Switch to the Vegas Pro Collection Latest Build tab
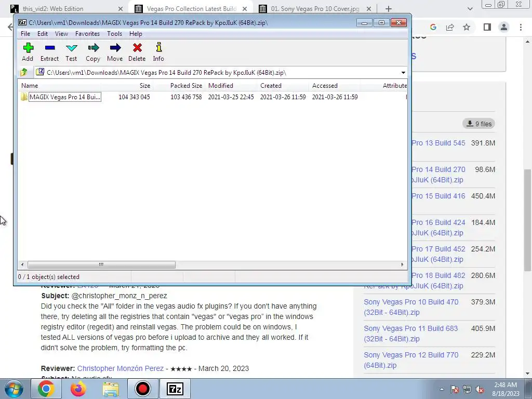 pos(191,9)
